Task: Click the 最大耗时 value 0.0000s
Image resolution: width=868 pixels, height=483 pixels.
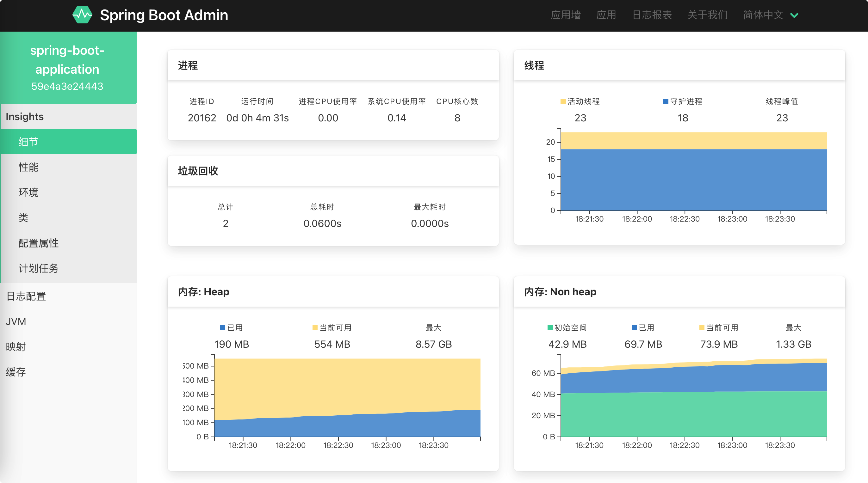Action: 430,223
